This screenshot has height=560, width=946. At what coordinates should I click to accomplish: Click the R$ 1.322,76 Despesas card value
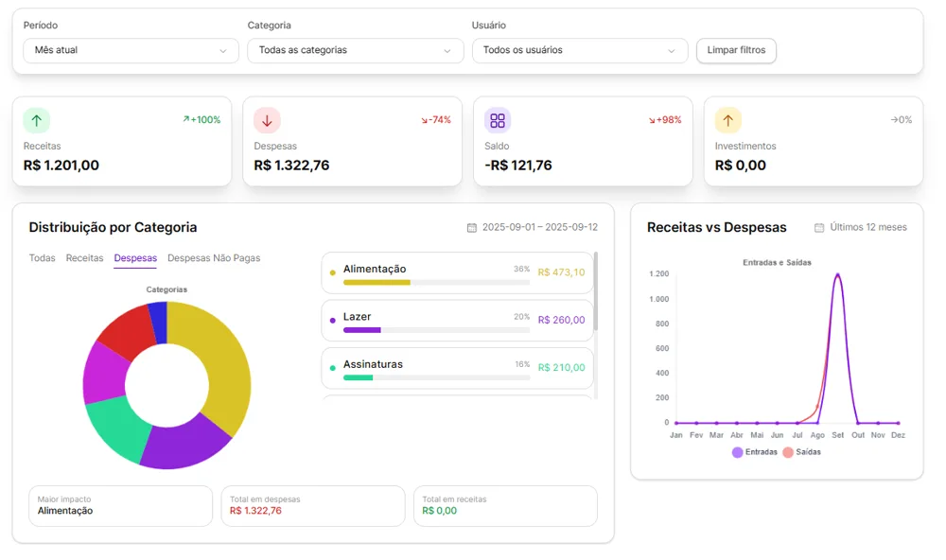pyautogui.click(x=291, y=166)
